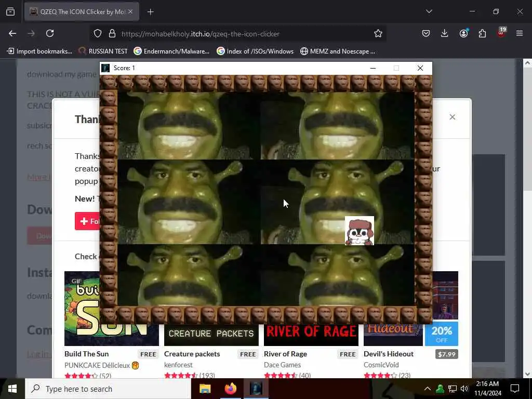532x399 pixels.
Task: Open the Firefox hamburger application menu
Action: tap(520, 33)
